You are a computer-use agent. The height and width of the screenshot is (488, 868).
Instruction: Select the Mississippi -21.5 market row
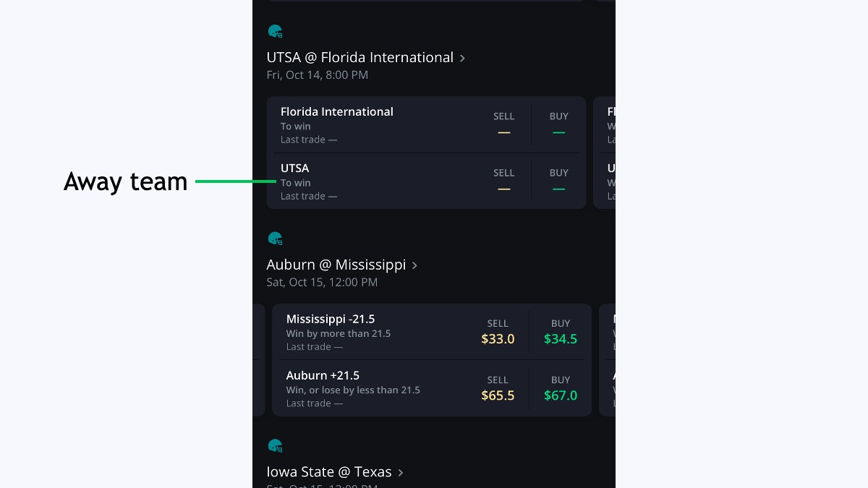(362, 333)
